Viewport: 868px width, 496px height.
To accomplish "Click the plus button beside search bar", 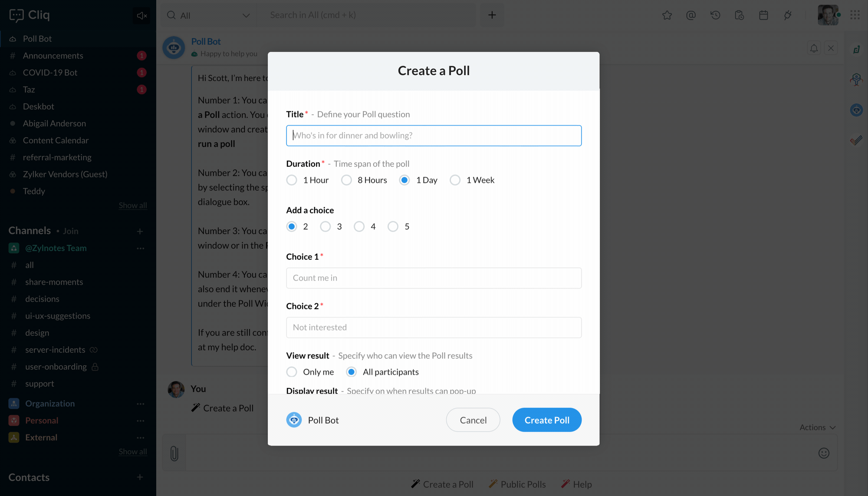I will pyautogui.click(x=492, y=15).
